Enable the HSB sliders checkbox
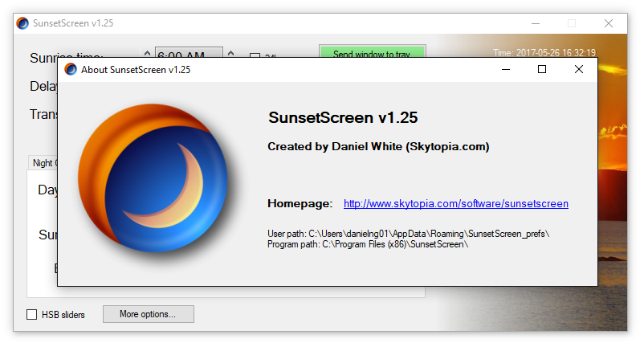 (31, 315)
